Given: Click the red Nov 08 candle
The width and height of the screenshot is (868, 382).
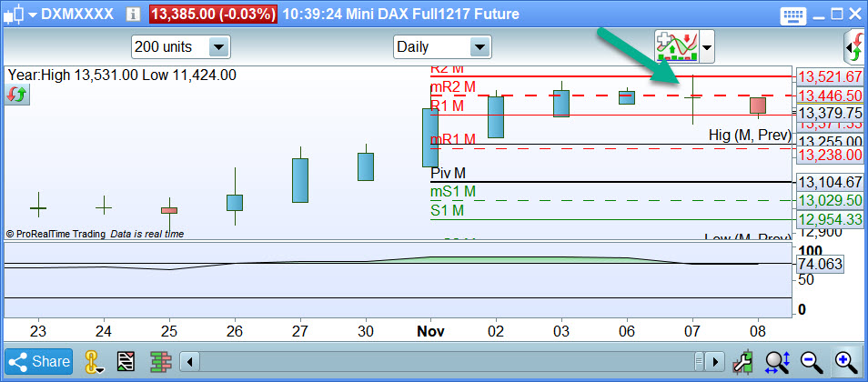Looking at the screenshot, I should click(758, 106).
